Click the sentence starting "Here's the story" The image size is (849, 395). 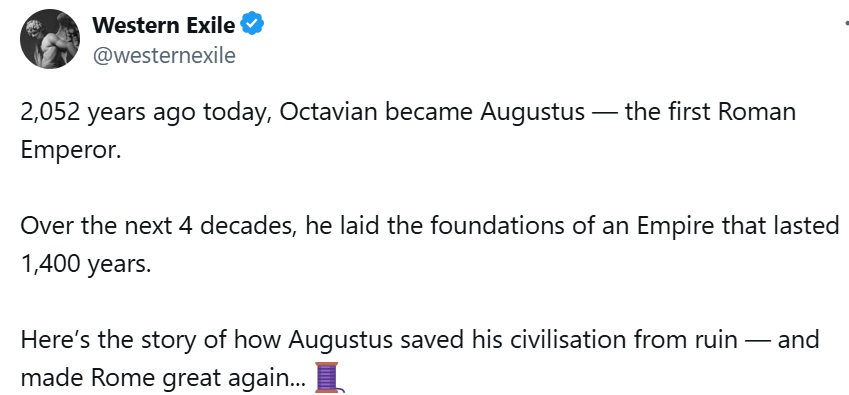[x=420, y=359]
